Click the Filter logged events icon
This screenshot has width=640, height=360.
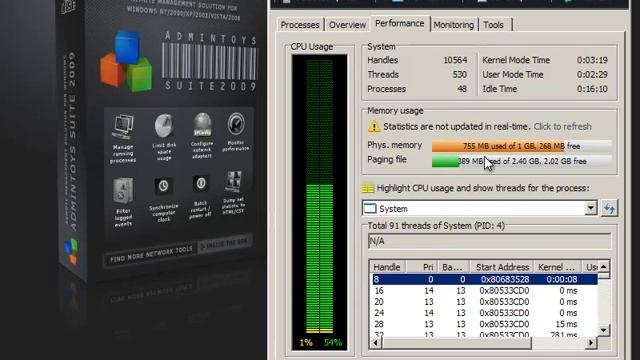click(123, 191)
